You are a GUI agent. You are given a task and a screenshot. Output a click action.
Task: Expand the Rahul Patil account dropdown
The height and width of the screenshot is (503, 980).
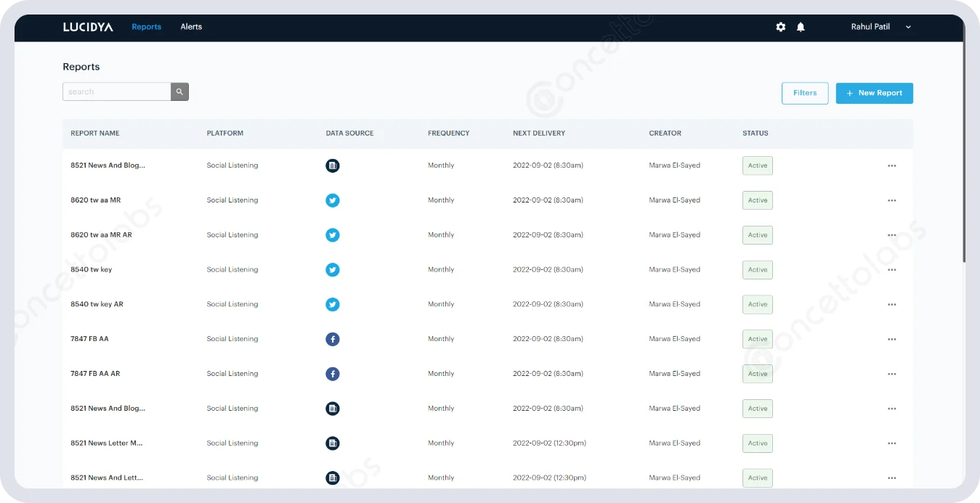(x=907, y=27)
